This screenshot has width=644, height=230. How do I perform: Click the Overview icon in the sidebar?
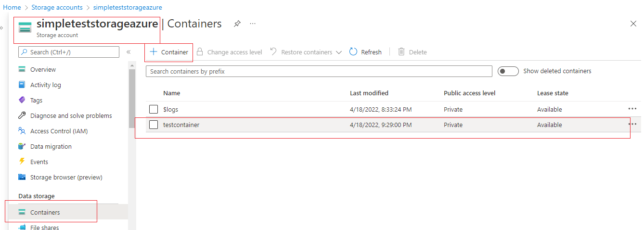(x=22, y=69)
